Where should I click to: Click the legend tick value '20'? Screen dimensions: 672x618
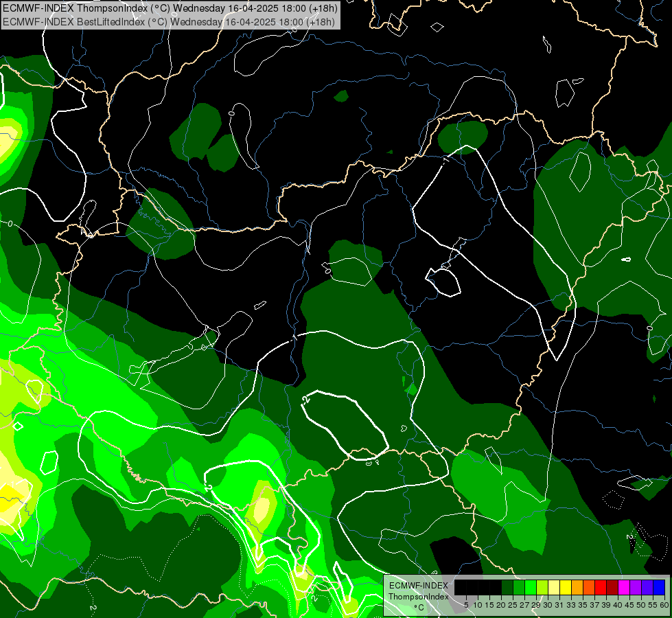coord(501,605)
